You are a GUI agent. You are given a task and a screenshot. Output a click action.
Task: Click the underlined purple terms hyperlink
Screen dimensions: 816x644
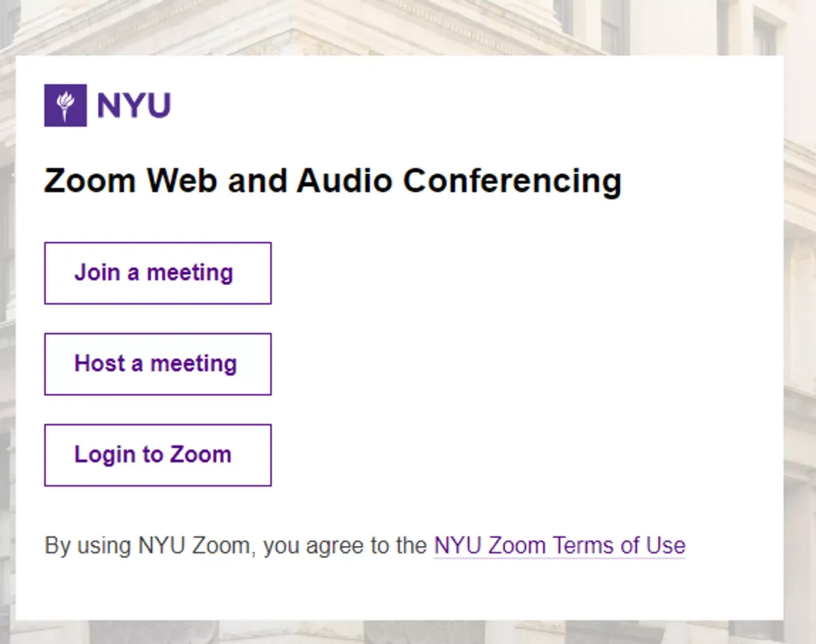559,546
